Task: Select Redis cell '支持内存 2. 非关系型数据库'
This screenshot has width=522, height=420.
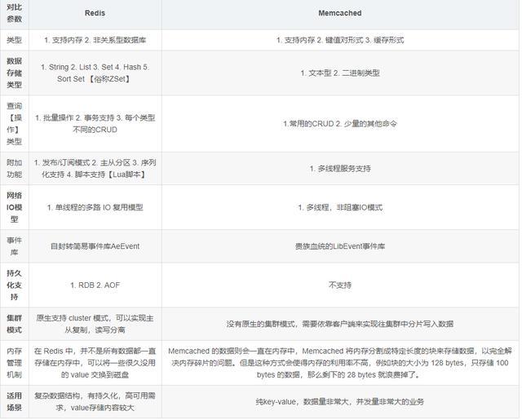Action: point(95,40)
